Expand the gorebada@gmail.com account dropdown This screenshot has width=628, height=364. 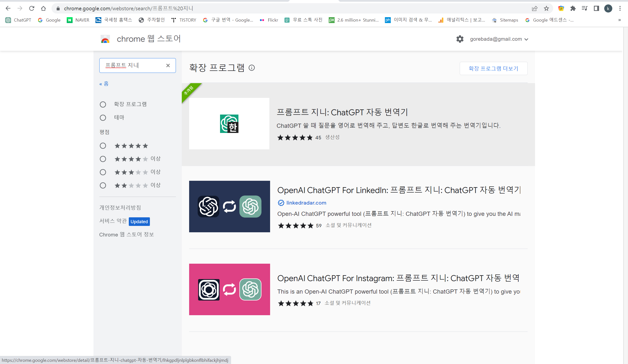pos(499,39)
